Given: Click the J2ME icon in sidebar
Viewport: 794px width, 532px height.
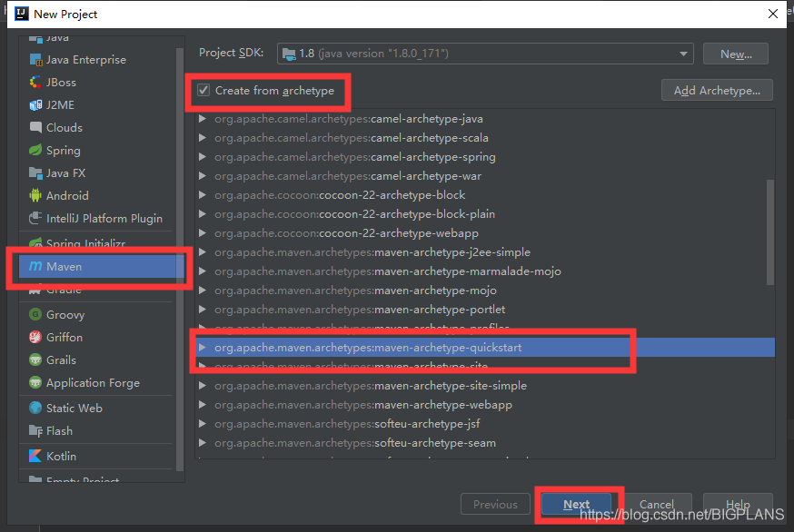Looking at the screenshot, I should coord(35,104).
